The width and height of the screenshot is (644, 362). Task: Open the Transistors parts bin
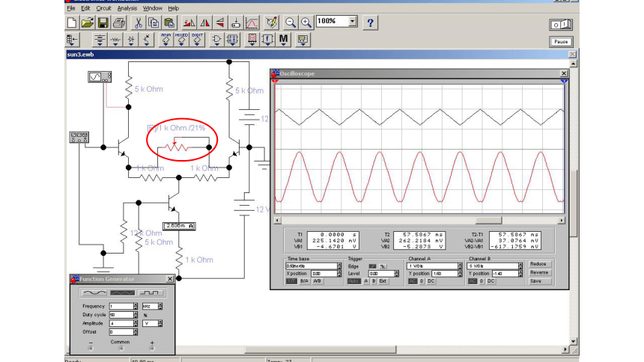pyautogui.click(x=147, y=40)
